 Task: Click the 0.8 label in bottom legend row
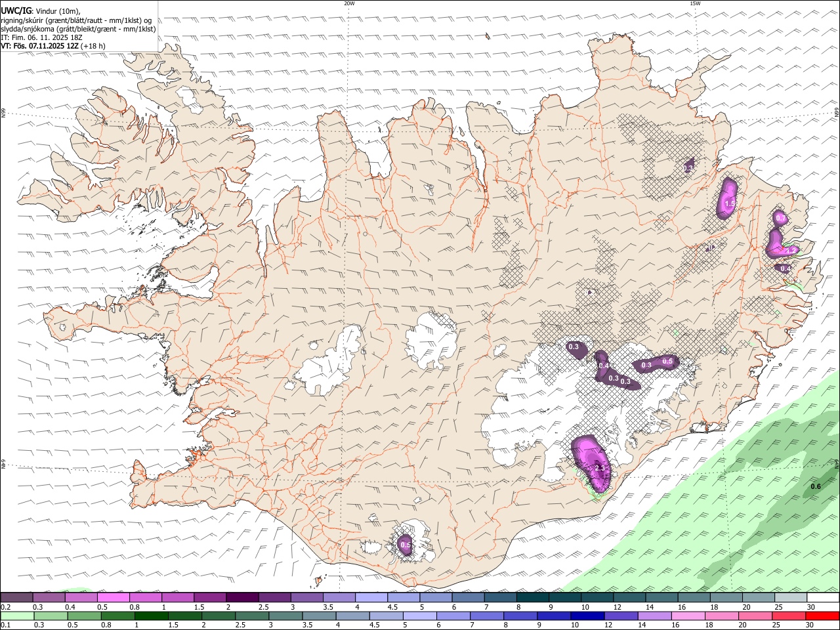point(106,625)
